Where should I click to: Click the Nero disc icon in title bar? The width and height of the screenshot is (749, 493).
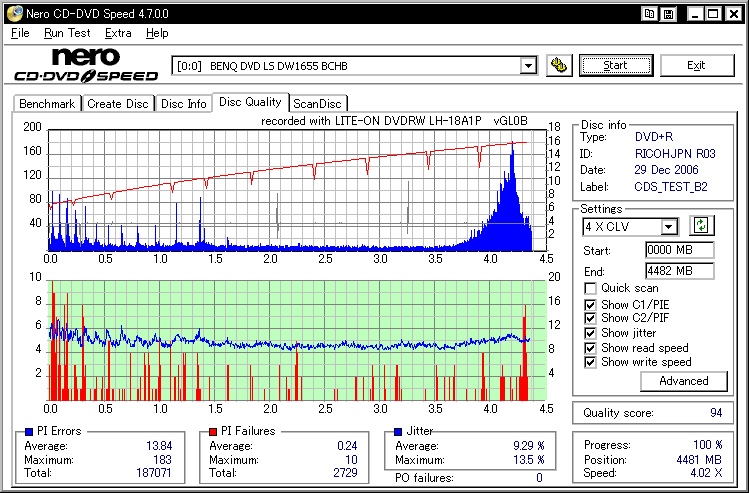pos(14,14)
